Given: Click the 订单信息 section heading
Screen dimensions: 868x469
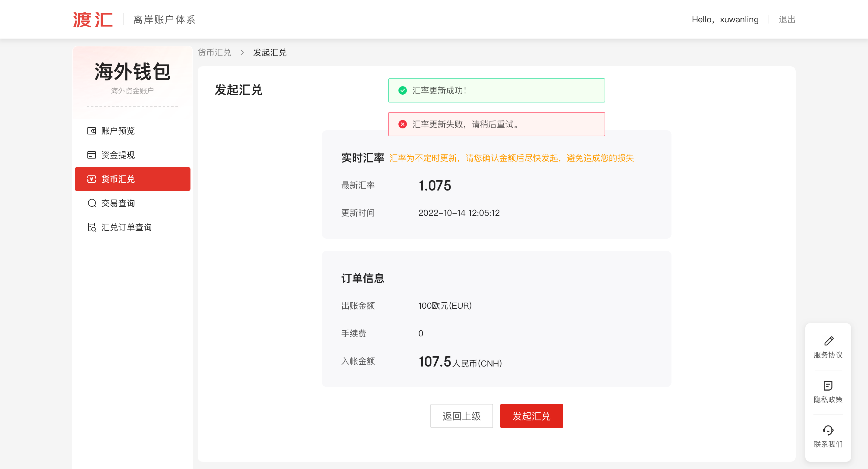Looking at the screenshot, I should 363,278.
